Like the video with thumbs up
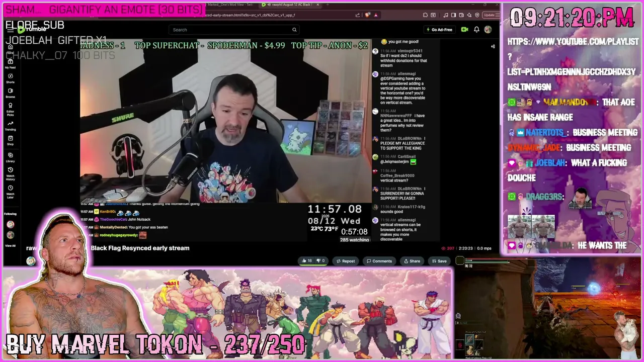The image size is (644, 362). coord(306,261)
